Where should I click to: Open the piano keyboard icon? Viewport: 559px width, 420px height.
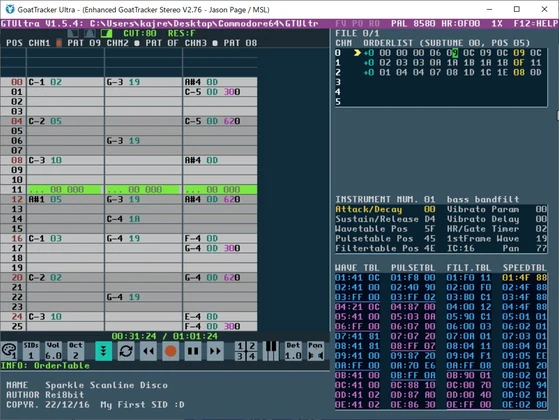click(271, 351)
